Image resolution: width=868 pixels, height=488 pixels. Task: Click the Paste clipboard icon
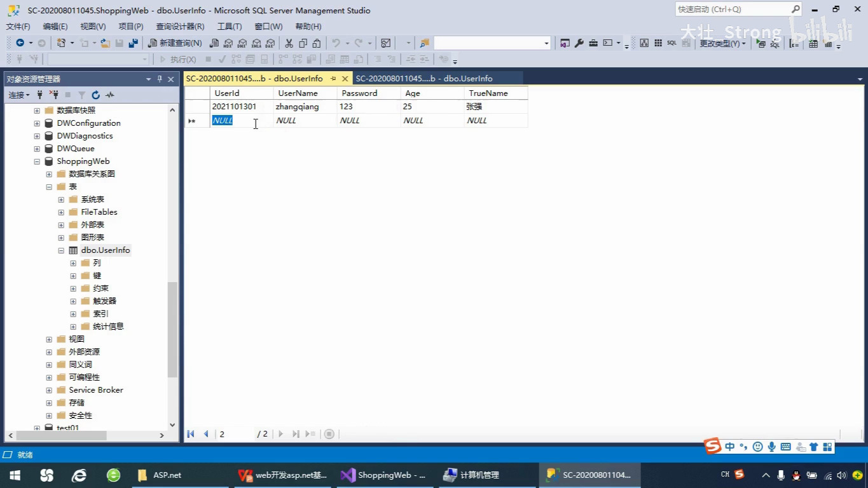tap(317, 43)
